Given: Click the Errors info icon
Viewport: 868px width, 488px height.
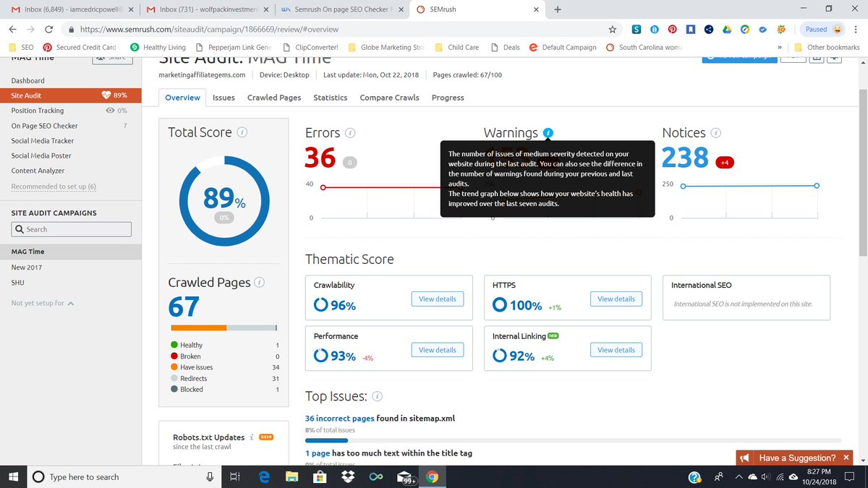Looking at the screenshot, I should (350, 133).
